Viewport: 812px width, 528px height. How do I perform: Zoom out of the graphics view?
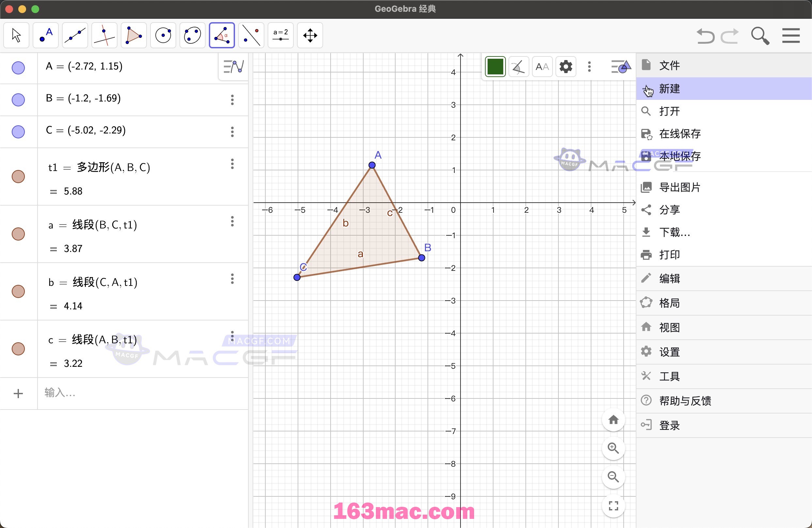(614, 477)
